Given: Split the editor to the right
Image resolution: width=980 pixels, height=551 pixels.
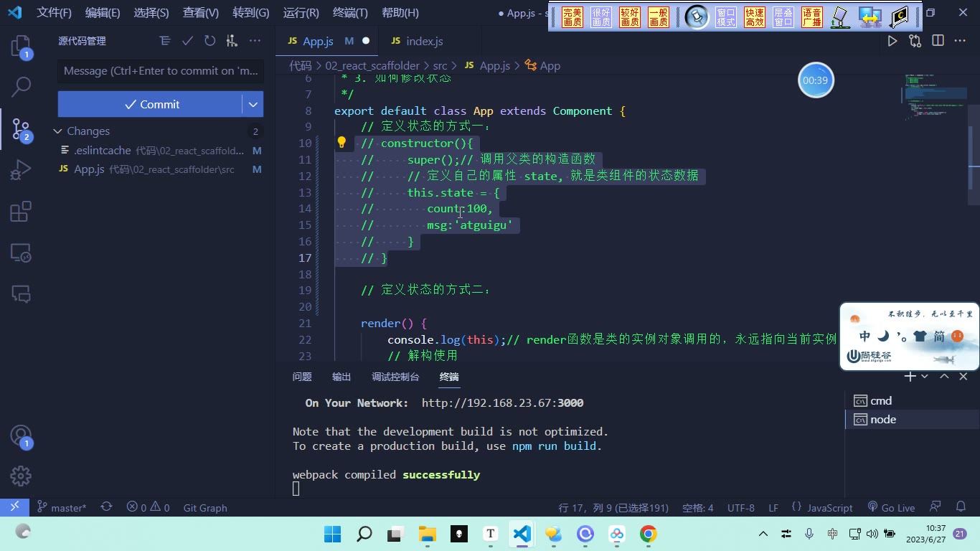Looking at the screenshot, I should pyautogui.click(x=938, y=41).
